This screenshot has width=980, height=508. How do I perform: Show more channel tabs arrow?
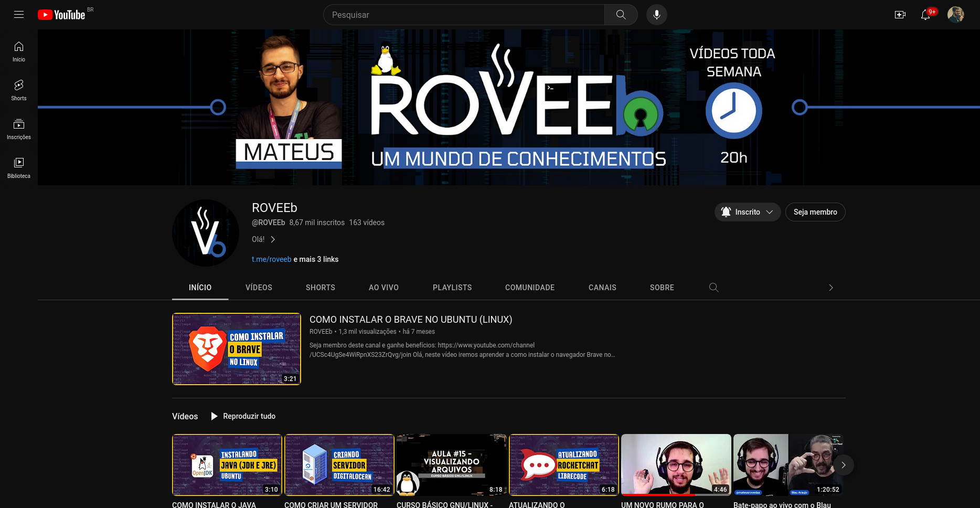830,288
